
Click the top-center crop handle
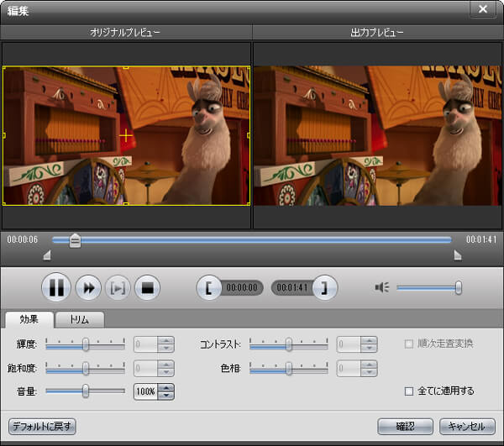[x=126, y=67]
